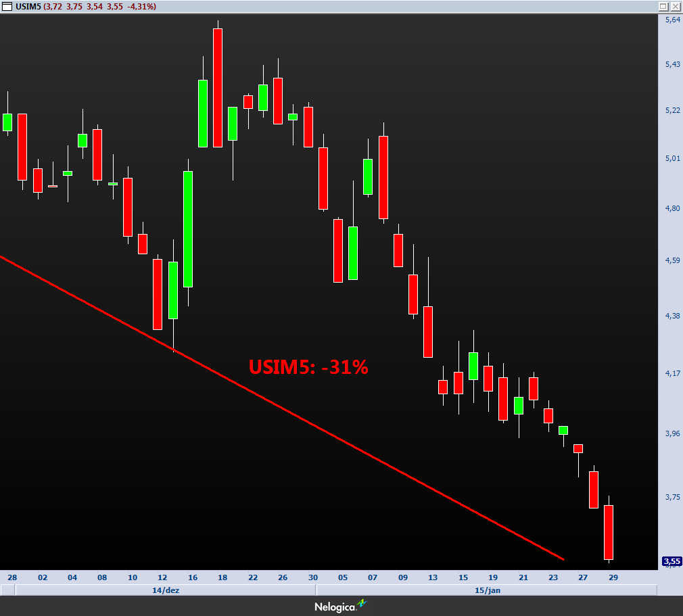
Task: Select the red USIM5: -31% annotation
Action: [x=308, y=367]
